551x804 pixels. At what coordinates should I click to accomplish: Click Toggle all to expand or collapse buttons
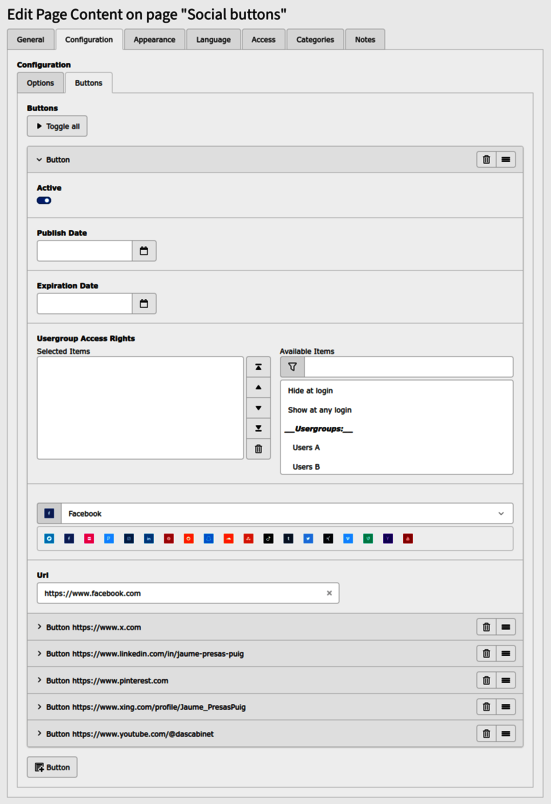point(57,126)
